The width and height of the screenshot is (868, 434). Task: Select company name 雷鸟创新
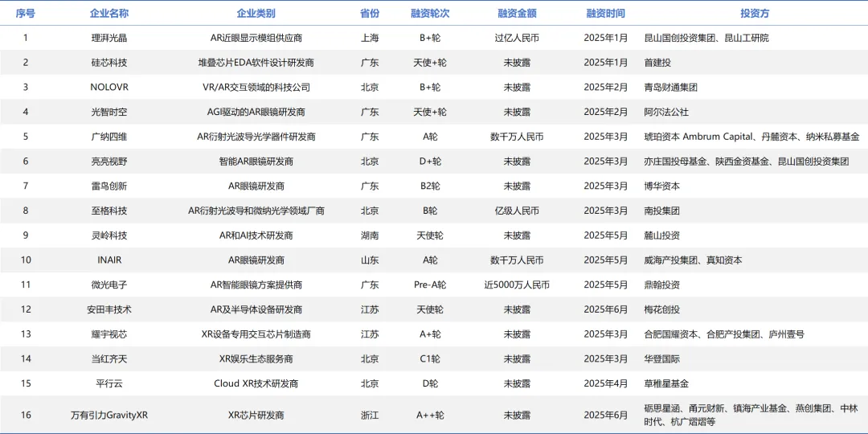(x=109, y=186)
